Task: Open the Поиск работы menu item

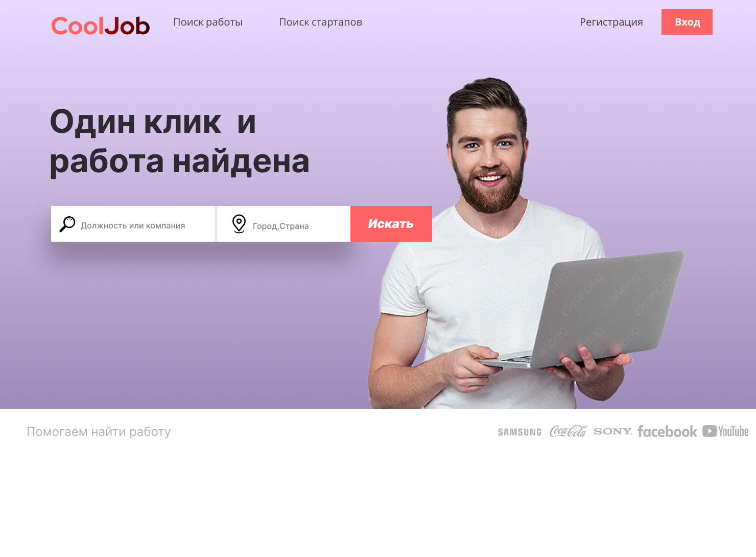Action: click(208, 22)
